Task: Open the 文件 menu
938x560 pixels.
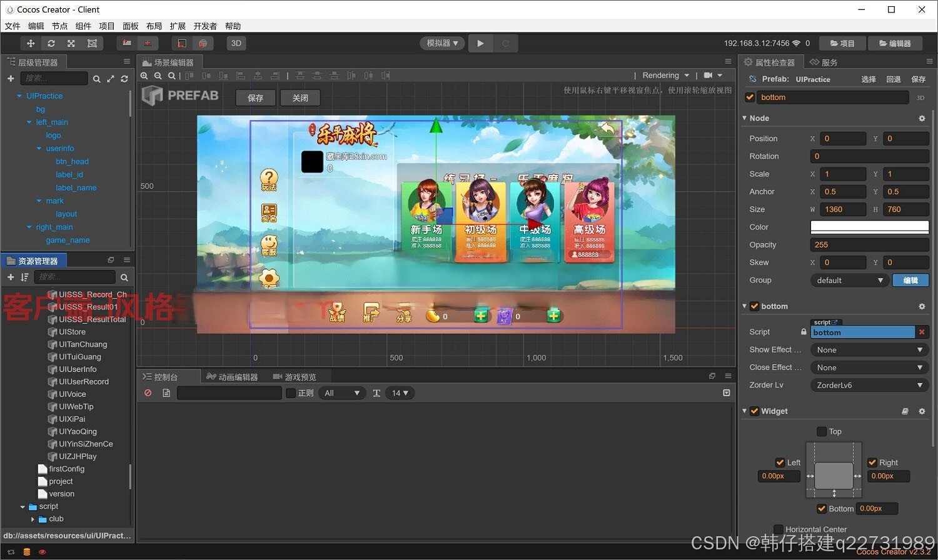Action: coord(13,26)
